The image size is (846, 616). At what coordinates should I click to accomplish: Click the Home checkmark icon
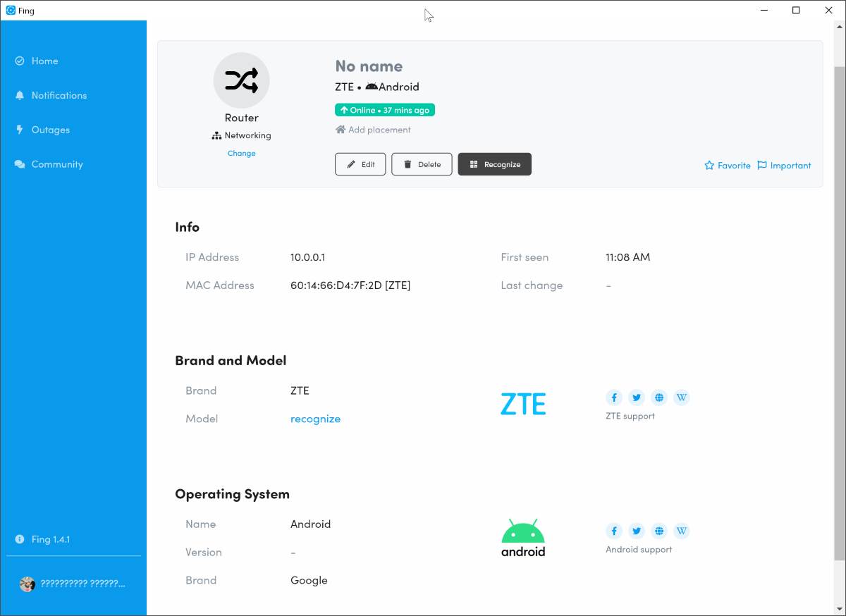(x=20, y=61)
